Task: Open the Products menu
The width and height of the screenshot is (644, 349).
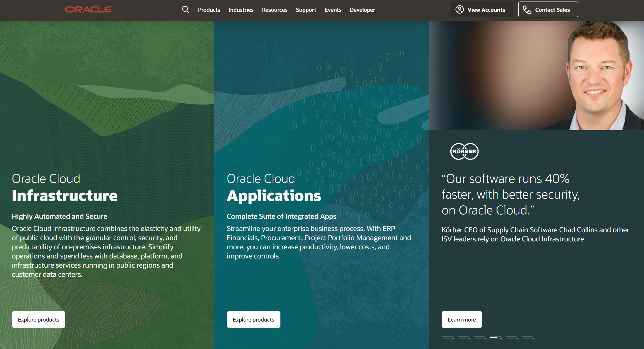Action: point(209,10)
